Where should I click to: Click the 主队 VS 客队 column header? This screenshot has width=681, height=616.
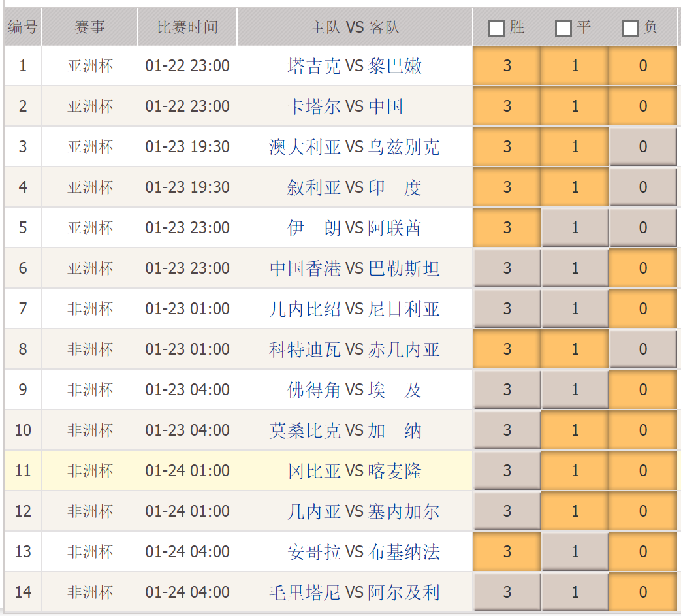pos(355,27)
